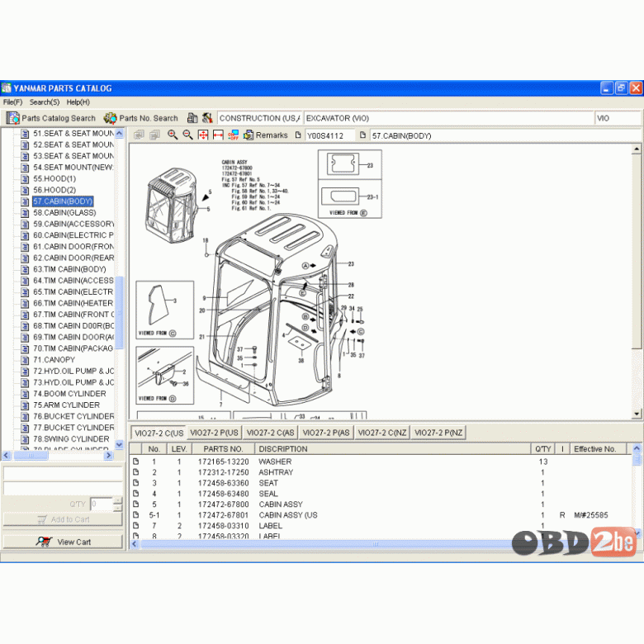Click the previous page icon in the diagram toolbar
Viewport: 644px width, 644px height.
(x=139, y=135)
